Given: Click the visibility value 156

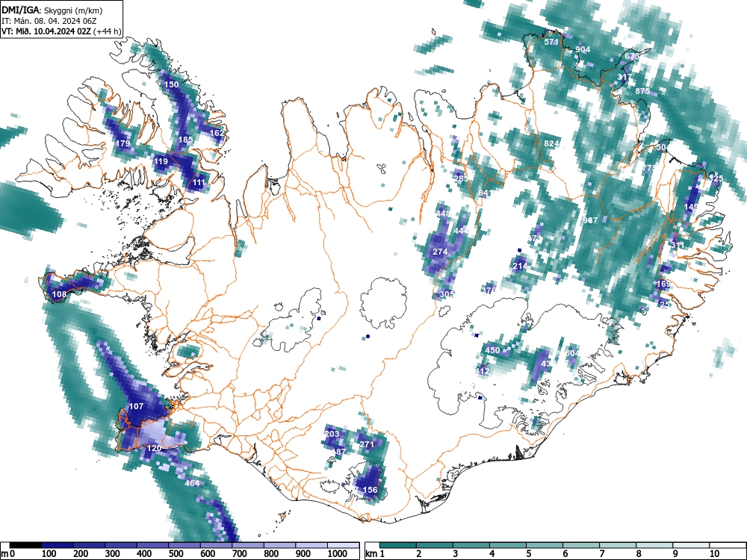Looking at the screenshot, I should (x=371, y=490).
